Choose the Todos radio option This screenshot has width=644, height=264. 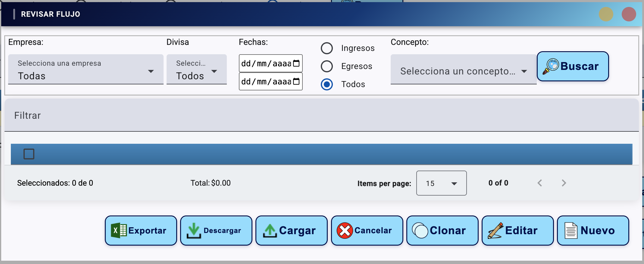click(327, 84)
